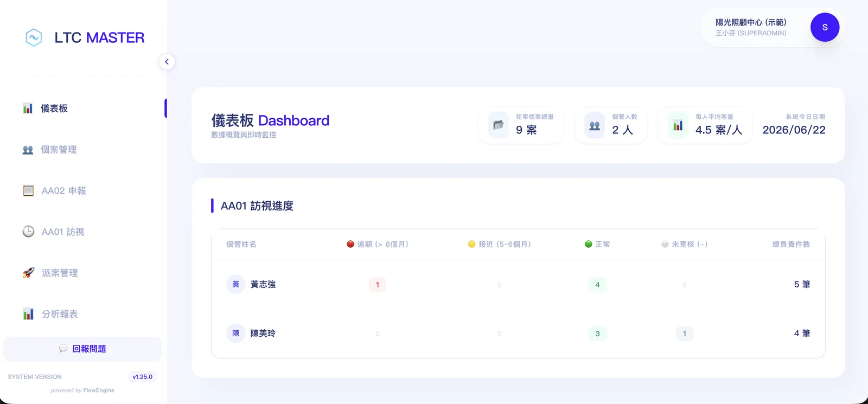Click the speech bubble icon in 回報問題

pos(63,349)
